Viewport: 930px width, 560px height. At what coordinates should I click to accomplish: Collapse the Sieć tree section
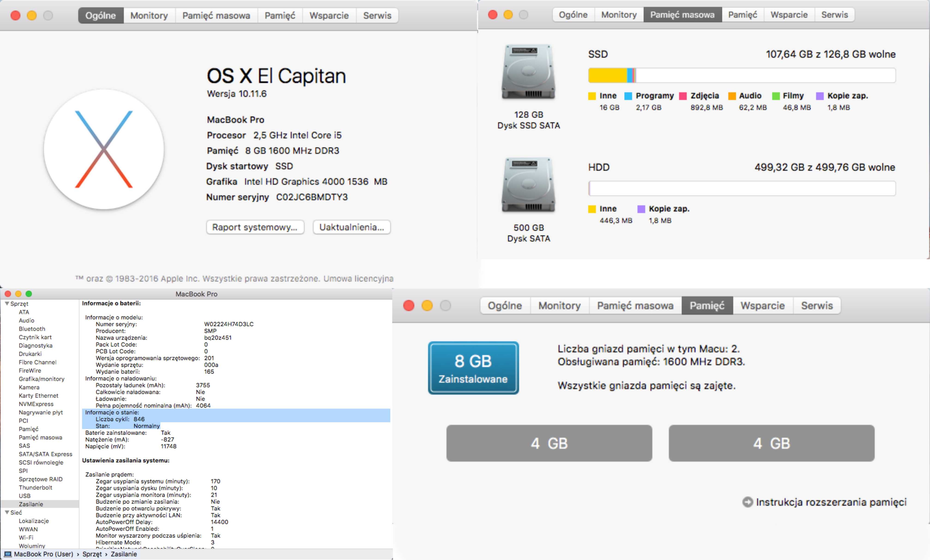[x=7, y=513]
